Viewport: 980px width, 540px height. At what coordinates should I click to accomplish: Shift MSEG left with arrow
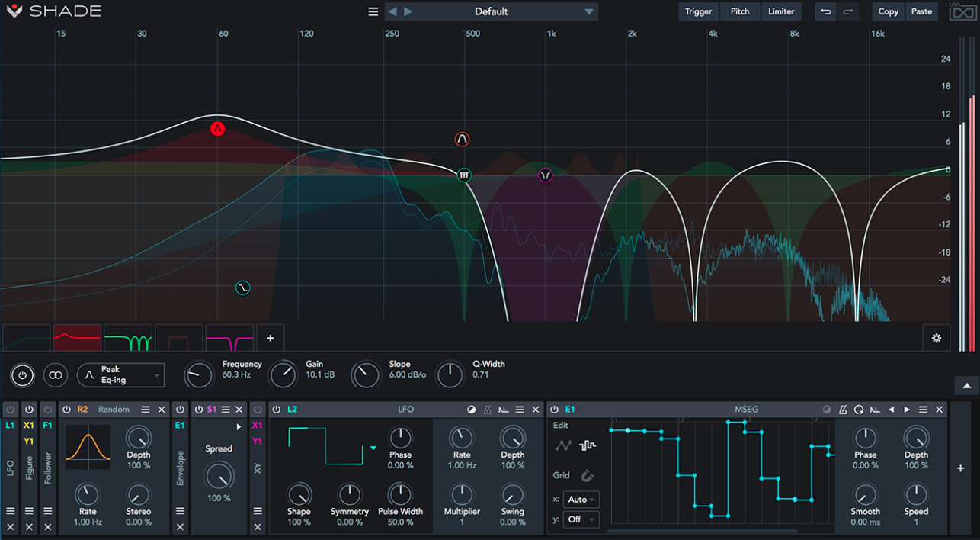(891, 410)
